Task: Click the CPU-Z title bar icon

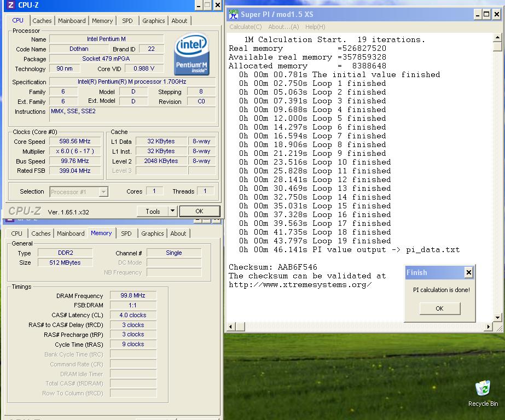Action: click(10, 5)
